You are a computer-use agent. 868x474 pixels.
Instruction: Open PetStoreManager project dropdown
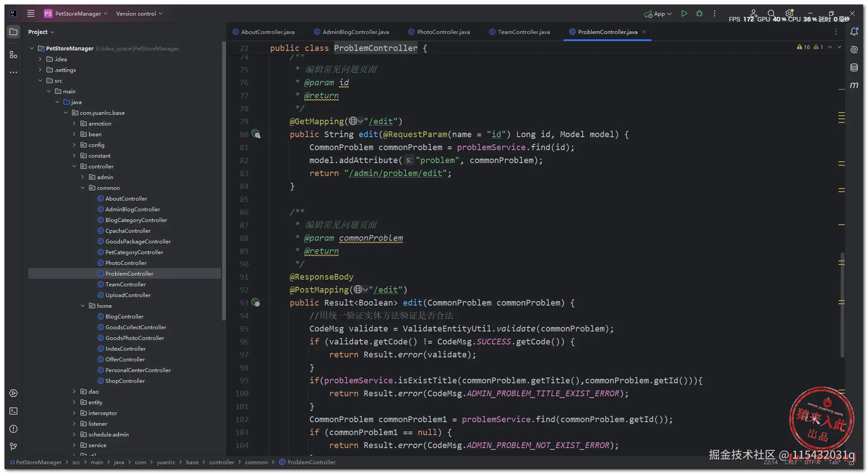point(76,13)
